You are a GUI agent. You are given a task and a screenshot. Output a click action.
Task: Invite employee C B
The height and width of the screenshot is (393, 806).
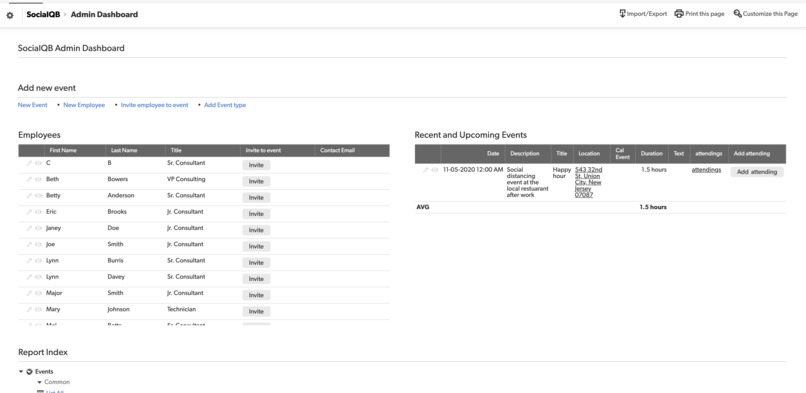[256, 165]
